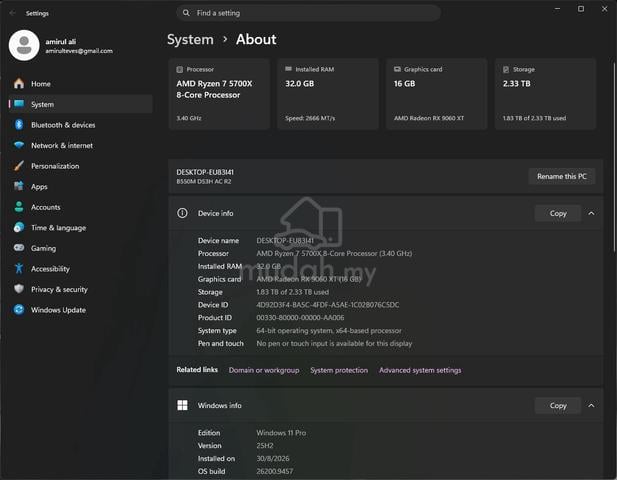The image size is (617, 480).
Task: Click the amirul ali account name
Action: point(61,41)
